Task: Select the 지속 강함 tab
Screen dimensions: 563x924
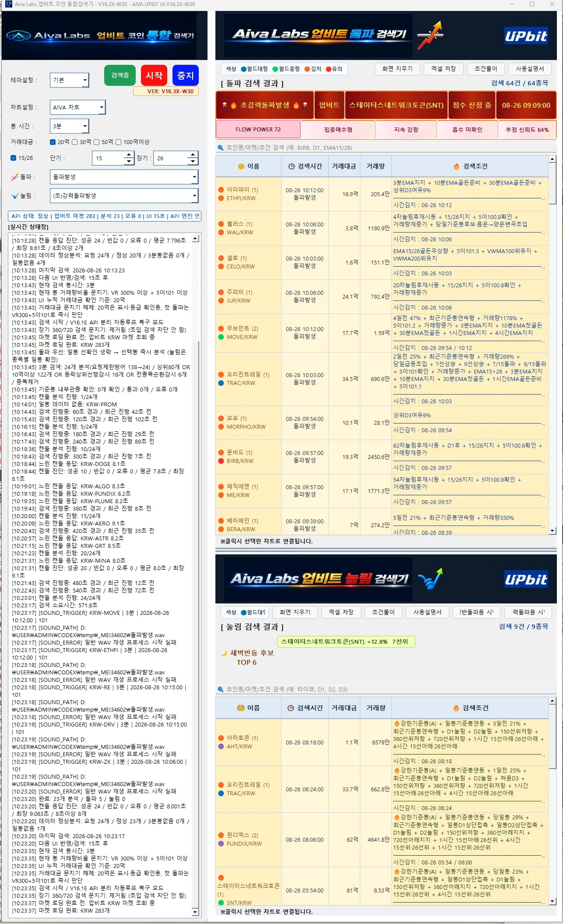Action: (x=406, y=130)
